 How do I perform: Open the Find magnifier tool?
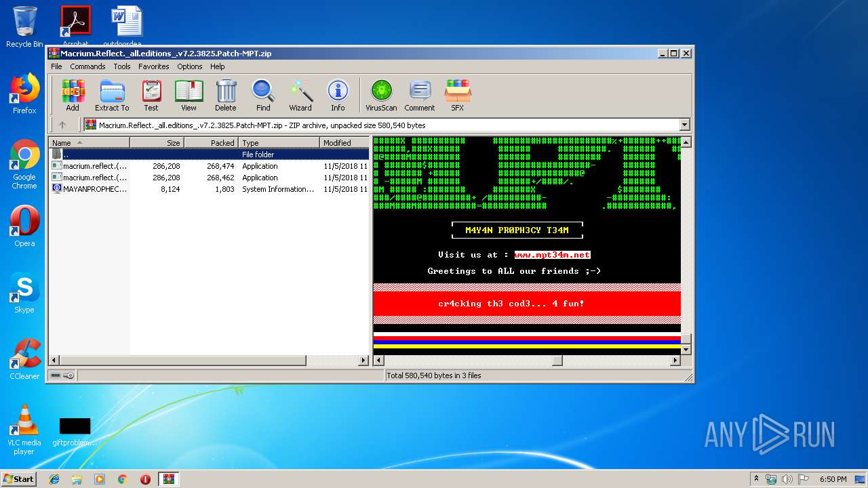click(263, 96)
